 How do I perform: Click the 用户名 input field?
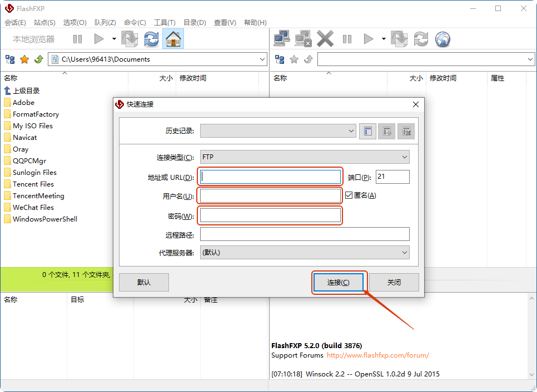271,196
